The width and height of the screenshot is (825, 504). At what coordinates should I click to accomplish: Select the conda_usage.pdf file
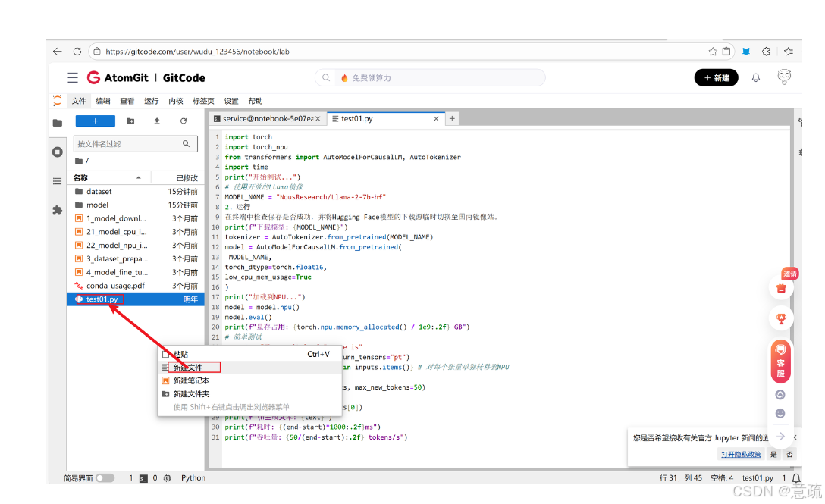point(136,286)
